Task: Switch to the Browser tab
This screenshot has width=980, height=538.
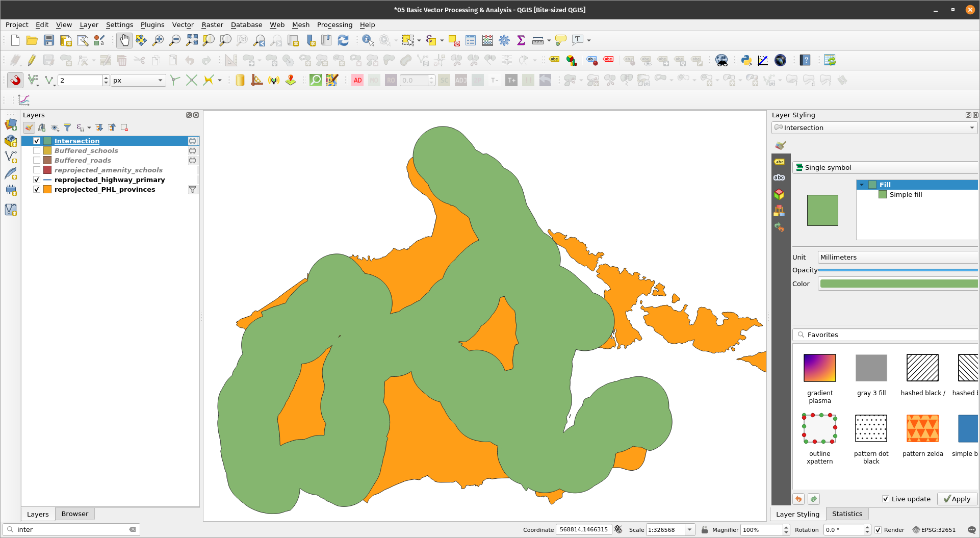Action: point(74,514)
